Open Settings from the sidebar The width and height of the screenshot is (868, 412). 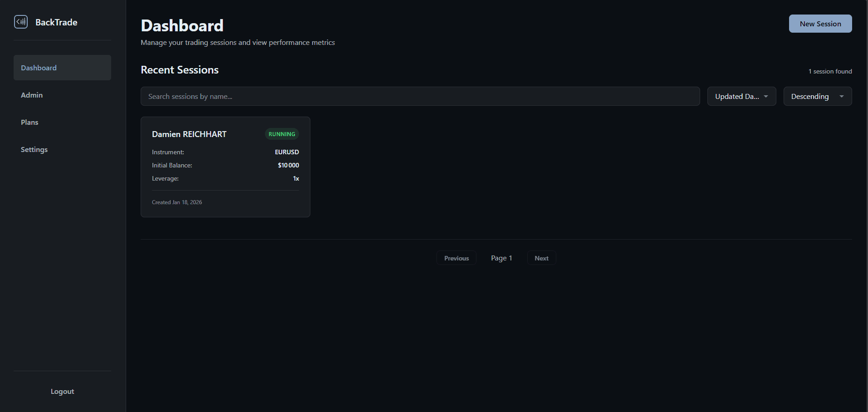click(x=34, y=149)
